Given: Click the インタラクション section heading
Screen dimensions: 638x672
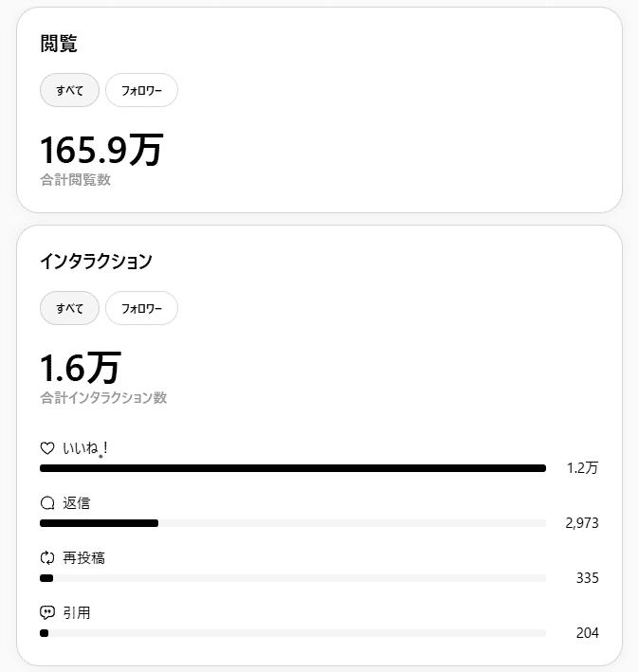Looking at the screenshot, I should (96, 261).
